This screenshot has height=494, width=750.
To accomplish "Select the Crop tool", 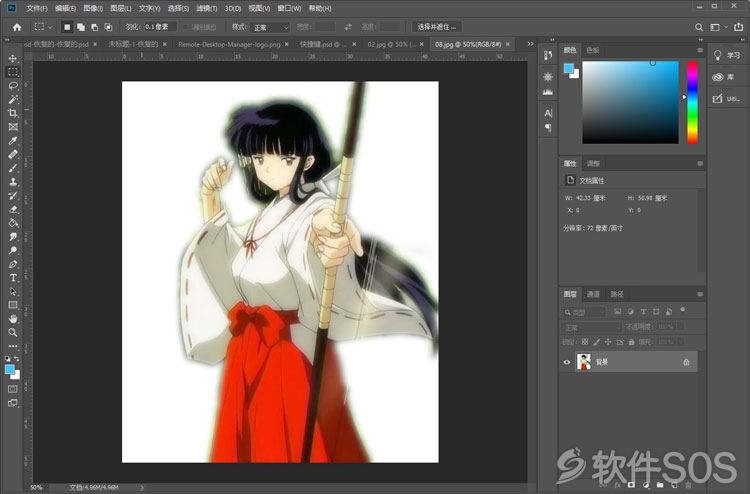I will pos(13,113).
